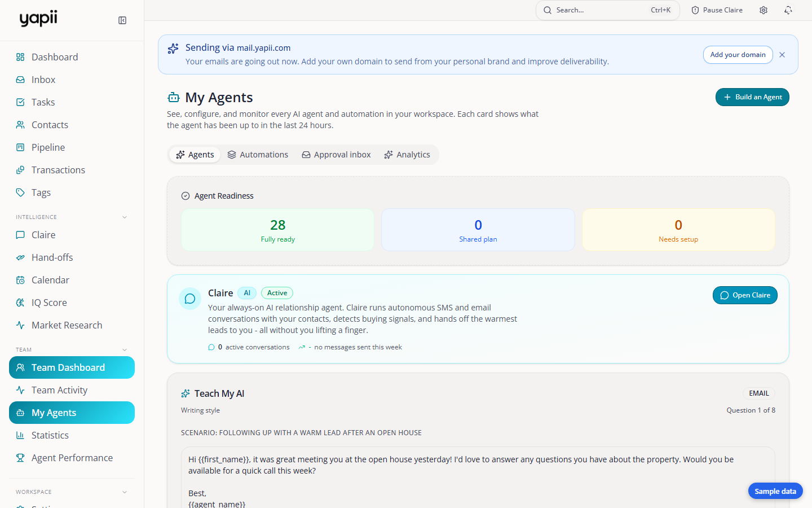Click the 28 Fully ready card
This screenshot has height=508, width=812.
[x=277, y=230]
